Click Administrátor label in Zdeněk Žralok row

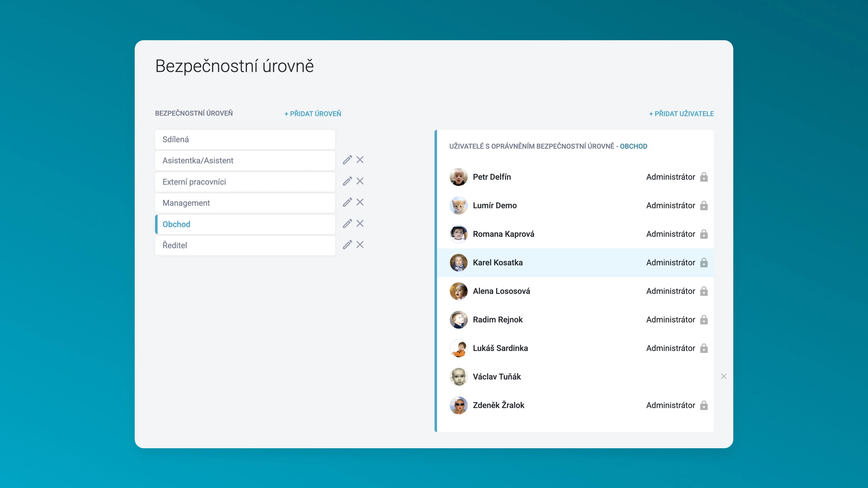tap(670, 406)
